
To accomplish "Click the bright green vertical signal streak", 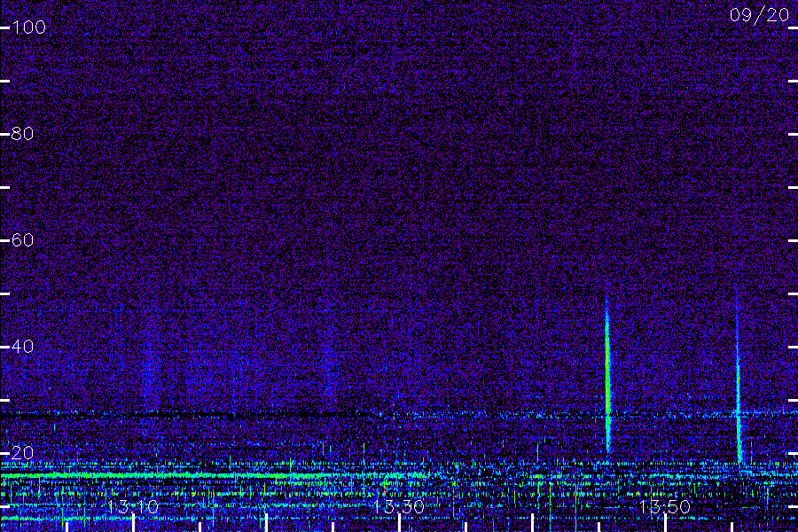I will 607,374.
